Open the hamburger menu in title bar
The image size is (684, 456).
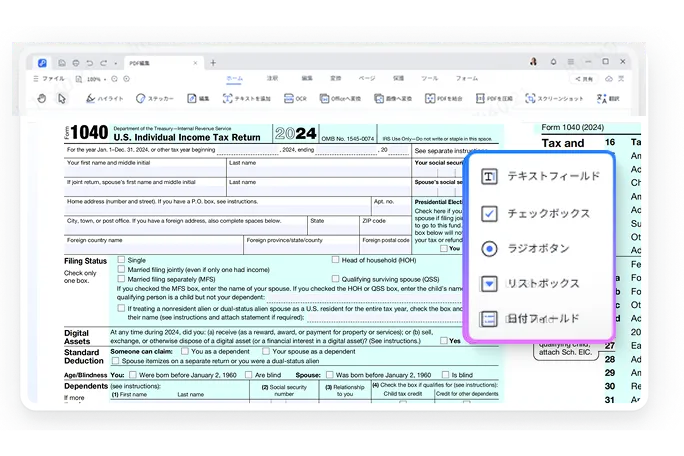tap(571, 62)
